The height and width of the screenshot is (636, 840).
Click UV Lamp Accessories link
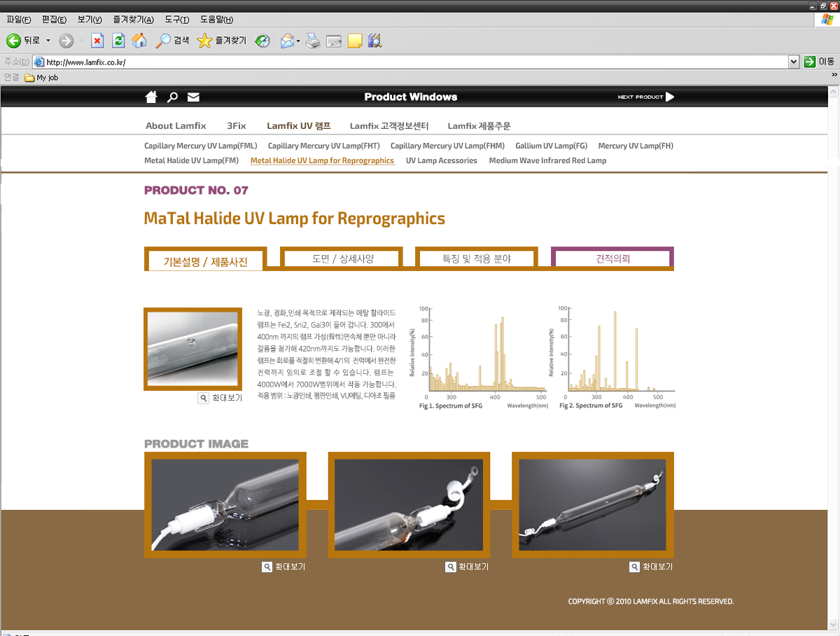(x=441, y=160)
